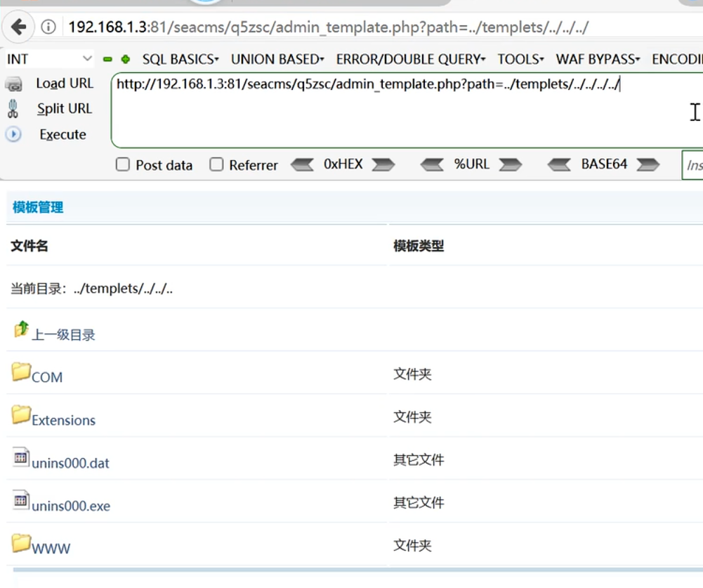This screenshot has height=588, width=703.
Task: Click the 0xHEX encode right arrow
Action: pyautogui.click(x=383, y=165)
